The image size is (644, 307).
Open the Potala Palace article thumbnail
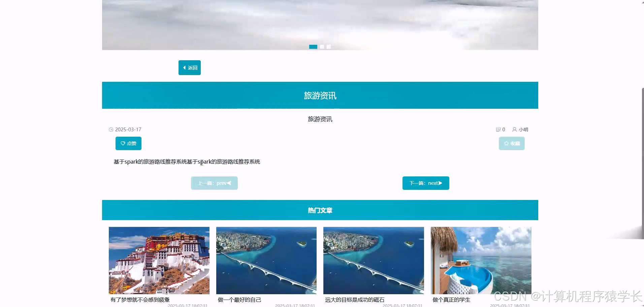tap(159, 261)
